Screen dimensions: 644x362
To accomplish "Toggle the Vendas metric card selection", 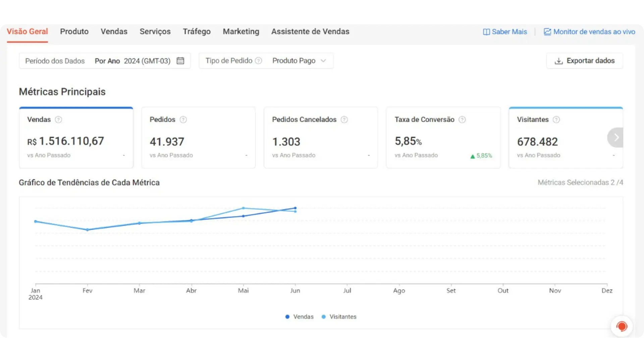I will coord(76,137).
